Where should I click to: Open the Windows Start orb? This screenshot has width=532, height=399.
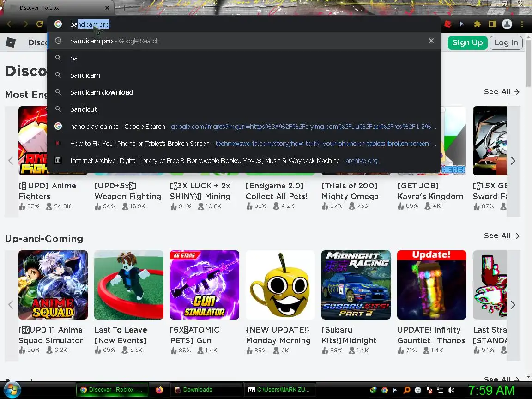[x=12, y=390]
